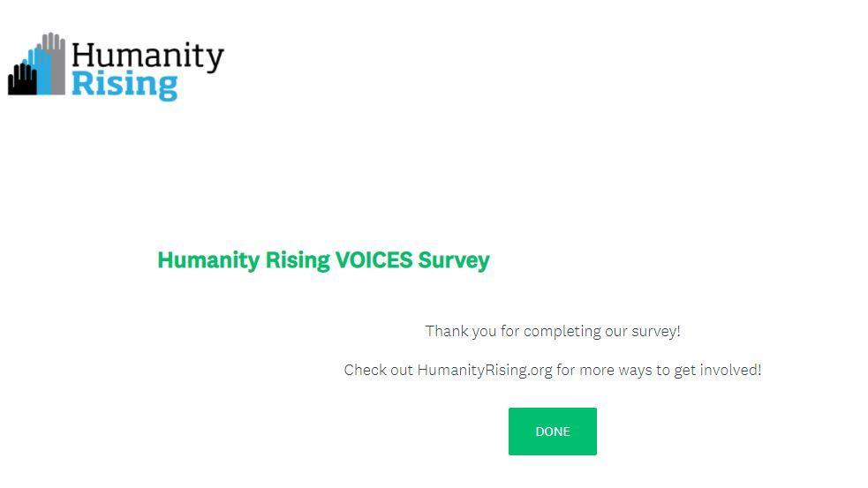
Task: Click the words "Thank you" in the message
Action: click(460, 331)
